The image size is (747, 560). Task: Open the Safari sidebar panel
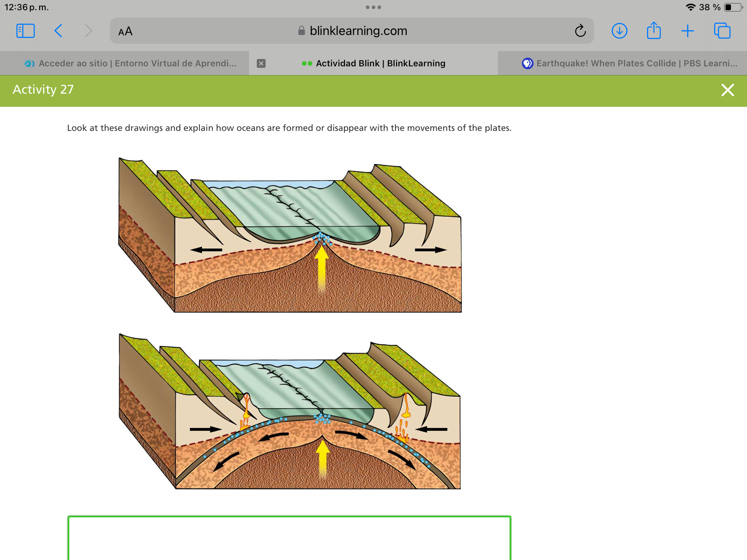26,31
